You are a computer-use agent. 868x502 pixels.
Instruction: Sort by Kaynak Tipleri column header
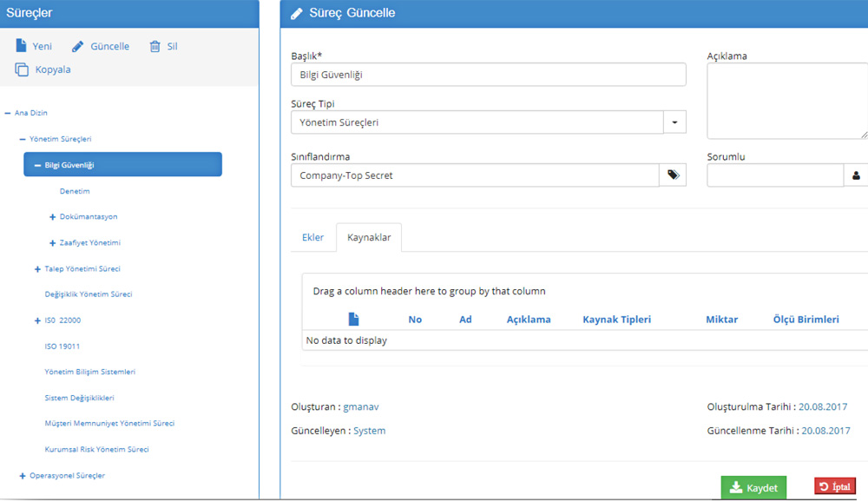point(616,320)
